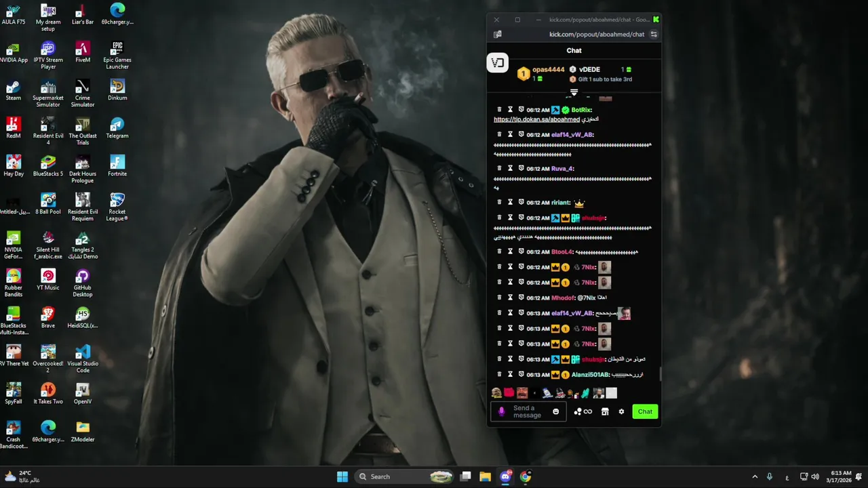Click the Chrome address bar URL
868x488 pixels.
coord(597,35)
